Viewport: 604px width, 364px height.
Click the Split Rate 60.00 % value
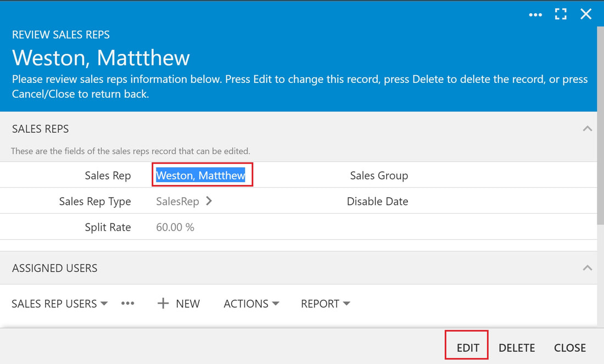175,227
